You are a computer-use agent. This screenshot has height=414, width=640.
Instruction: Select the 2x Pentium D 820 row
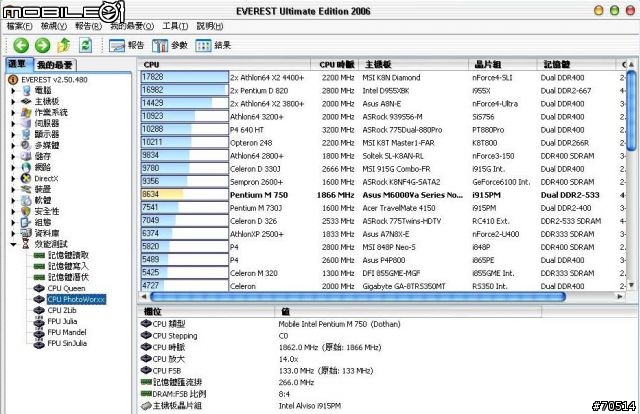[382, 91]
